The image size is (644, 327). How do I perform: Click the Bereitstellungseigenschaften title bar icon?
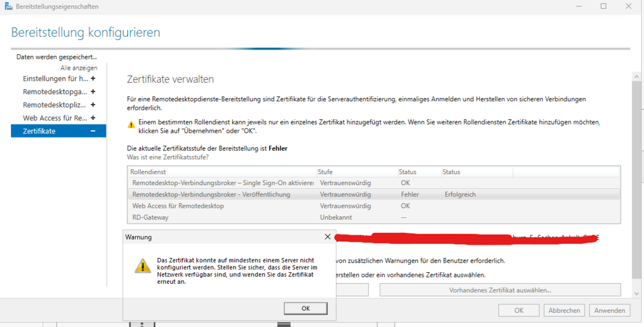pyautogui.click(x=8, y=6)
